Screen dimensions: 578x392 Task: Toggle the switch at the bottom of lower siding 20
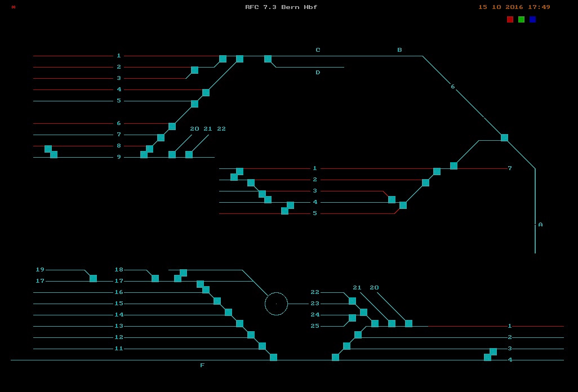(x=409, y=323)
